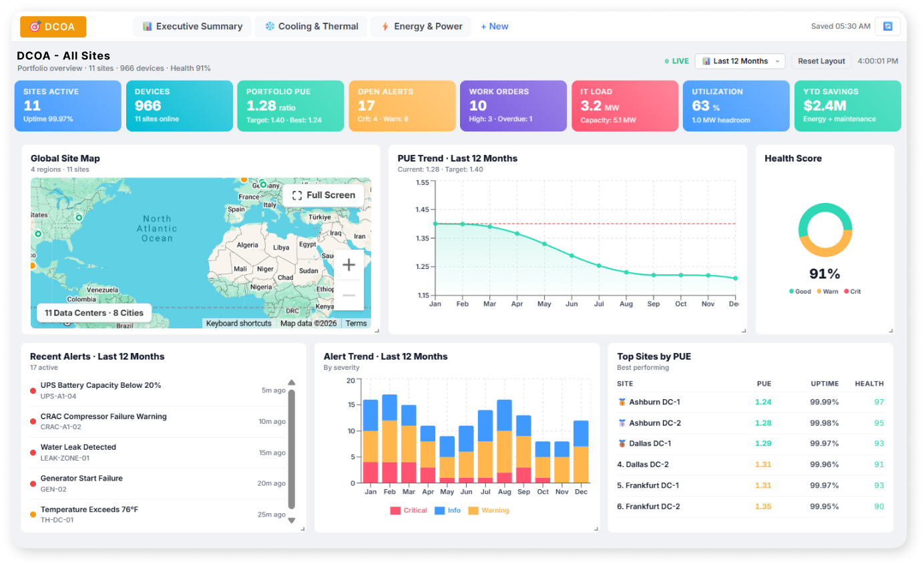Switch to the Cooling & Thermal tab
This screenshot has width=924, height=566.
(x=311, y=27)
